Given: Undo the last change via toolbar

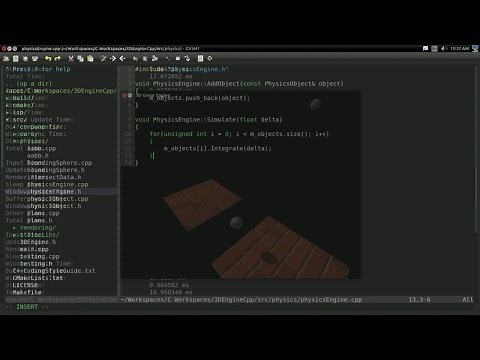Looking at the screenshot, I should [x=48, y=59].
